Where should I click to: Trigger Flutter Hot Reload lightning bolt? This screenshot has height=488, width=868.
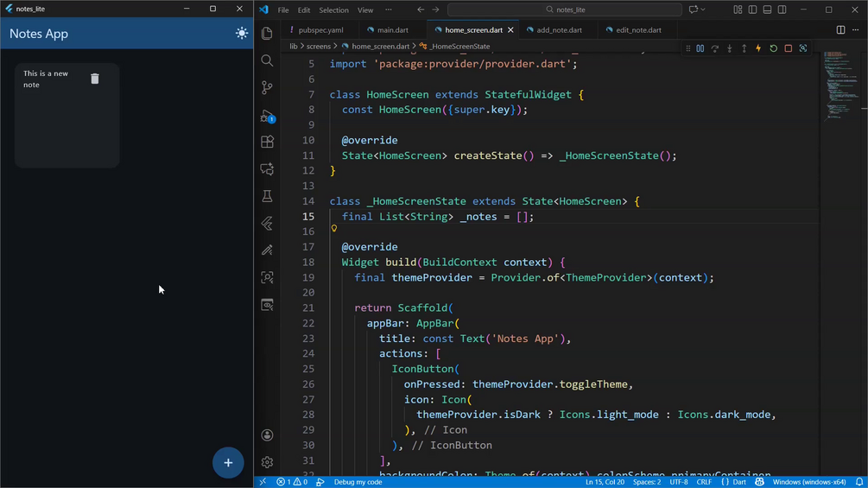tap(758, 48)
